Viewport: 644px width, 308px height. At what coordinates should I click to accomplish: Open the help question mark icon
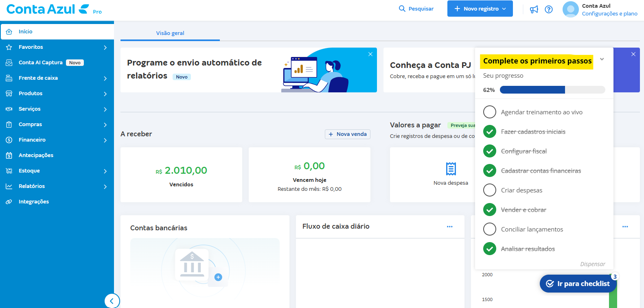[x=549, y=9]
